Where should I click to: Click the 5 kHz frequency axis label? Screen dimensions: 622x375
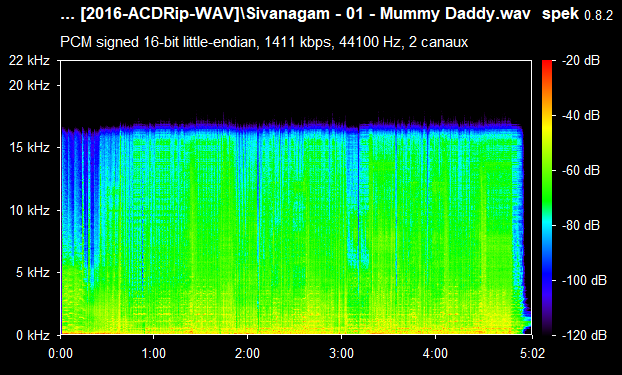coord(33,272)
